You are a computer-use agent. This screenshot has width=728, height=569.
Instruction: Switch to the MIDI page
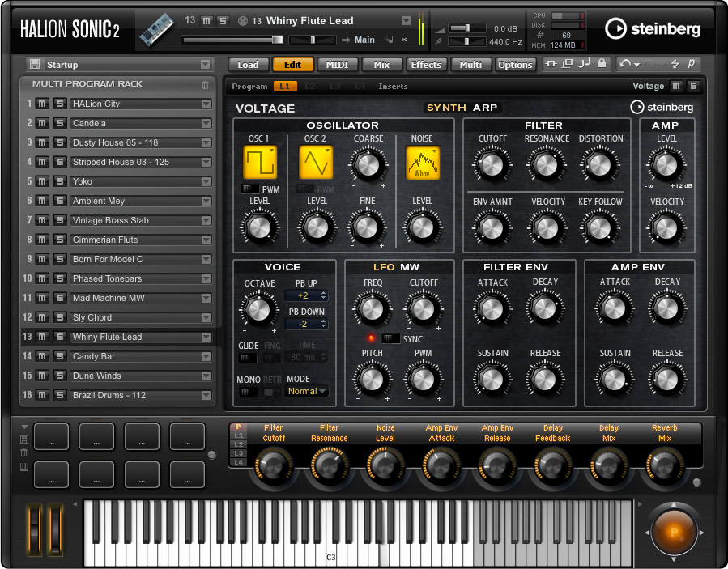(x=337, y=65)
